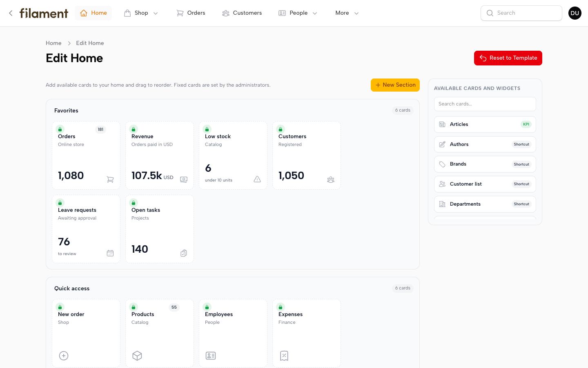Click the 107.5k value on the Revenue card

coord(147,175)
